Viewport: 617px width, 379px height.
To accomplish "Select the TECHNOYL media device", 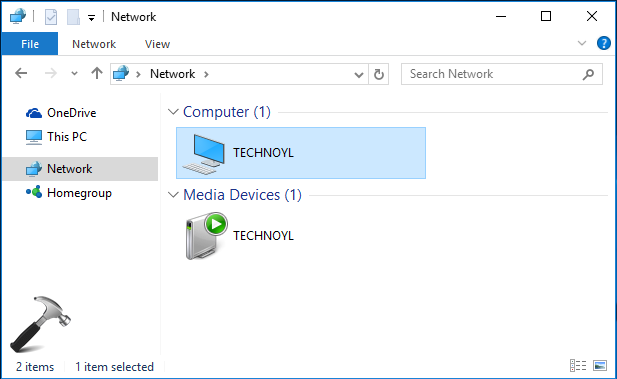I will click(x=240, y=236).
